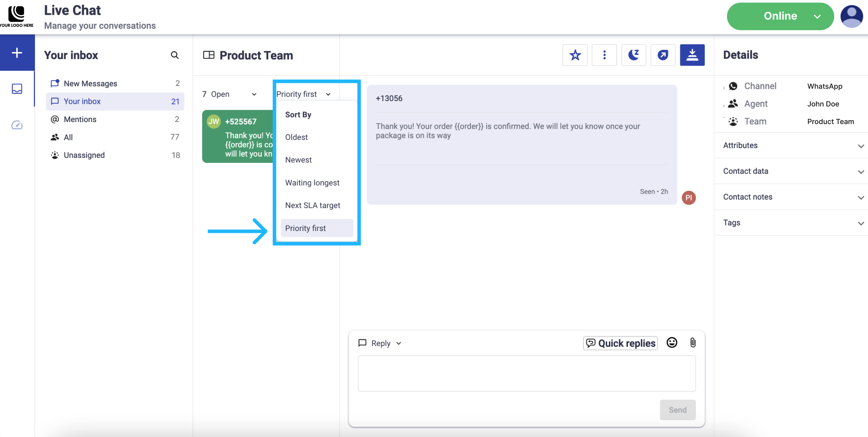The height and width of the screenshot is (437, 868).
Task: Search the inbox with the magnifier icon
Action: pyautogui.click(x=175, y=55)
